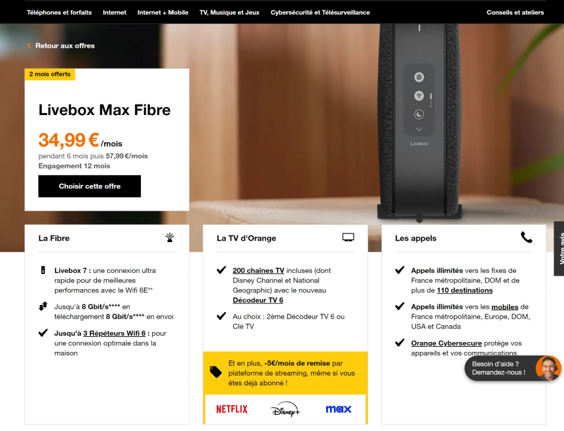The height and width of the screenshot is (431, 564).
Task: Open the Internet + Mobile menu
Action: 163,13
